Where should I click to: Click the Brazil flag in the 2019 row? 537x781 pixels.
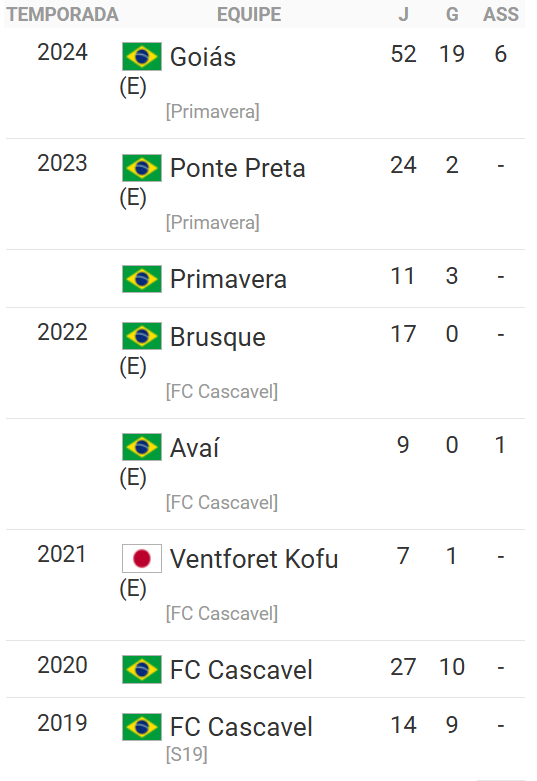coord(142,727)
